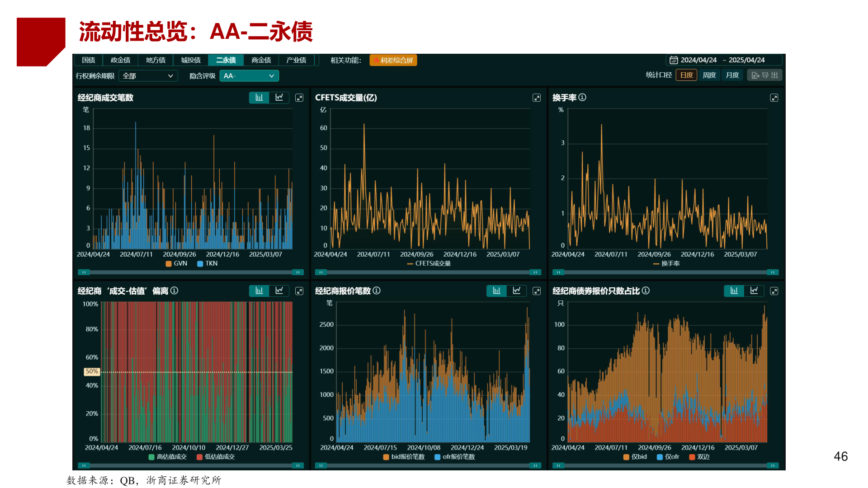Switch to the 城投债 tab
Image resolution: width=868 pixels, height=488 pixels.
pyautogui.click(x=191, y=60)
